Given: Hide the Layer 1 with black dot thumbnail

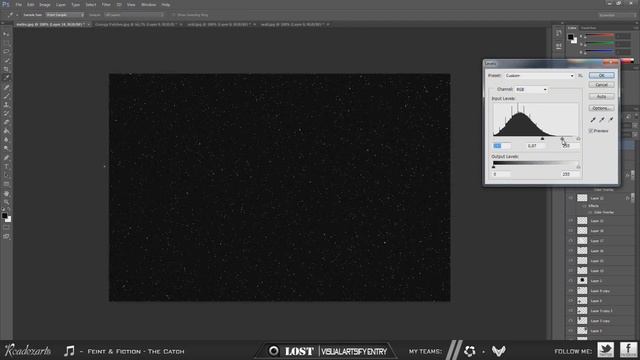Looking at the screenshot, I should pyautogui.click(x=571, y=281).
